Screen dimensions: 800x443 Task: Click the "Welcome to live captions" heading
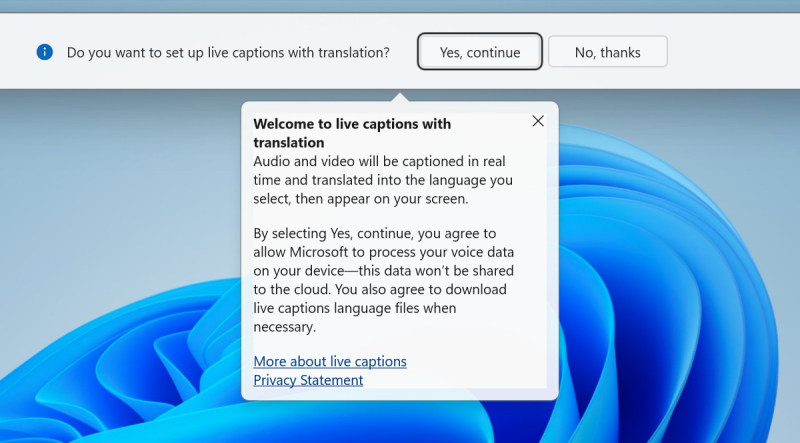352,124
